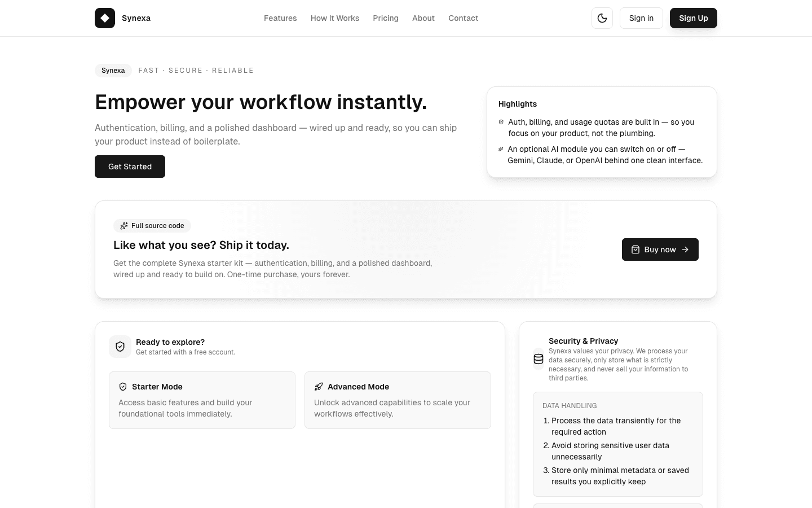Click the sparkle icon beside AI module highlight
Viewport: 812px width, 508px height.
501,149
